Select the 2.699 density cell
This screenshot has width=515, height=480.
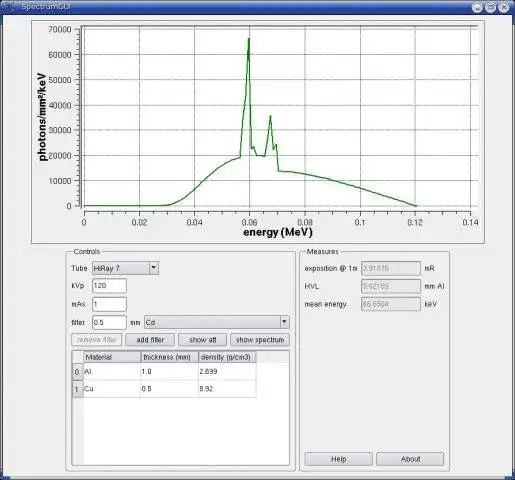tap(227, 372)
